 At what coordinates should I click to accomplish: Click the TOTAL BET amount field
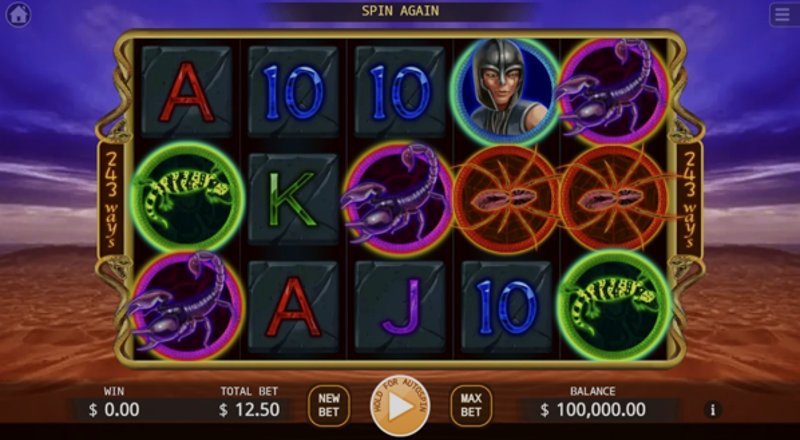tap(250, 409)
